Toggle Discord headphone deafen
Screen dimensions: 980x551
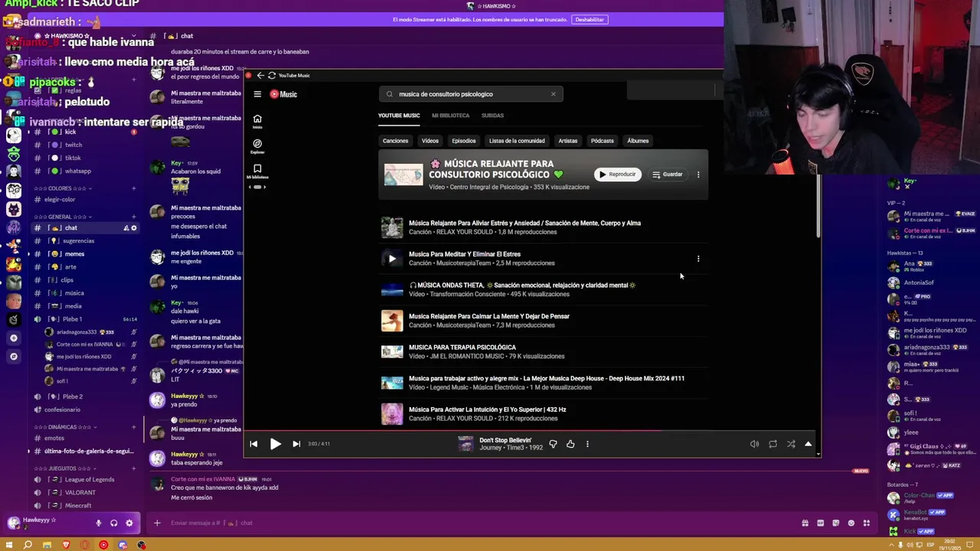[113, 523]
